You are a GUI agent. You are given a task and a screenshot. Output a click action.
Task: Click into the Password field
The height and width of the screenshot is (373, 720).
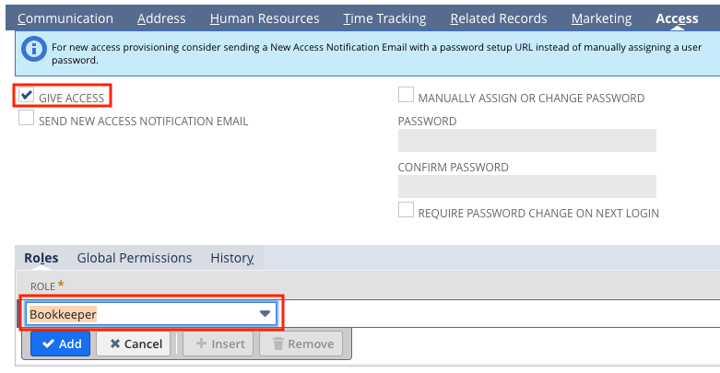(527, 141)
